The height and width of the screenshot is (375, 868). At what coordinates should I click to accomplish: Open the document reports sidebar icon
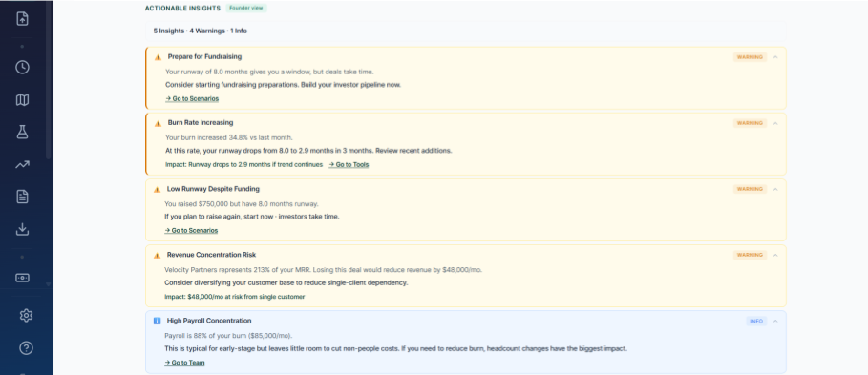coord(22,197)
